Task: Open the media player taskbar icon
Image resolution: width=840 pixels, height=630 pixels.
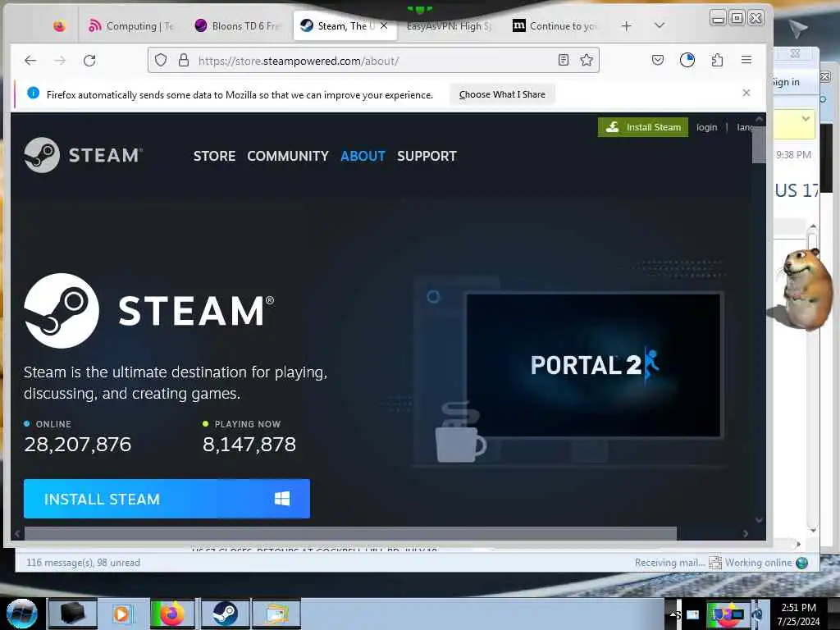Action: (x=121, y=614)
